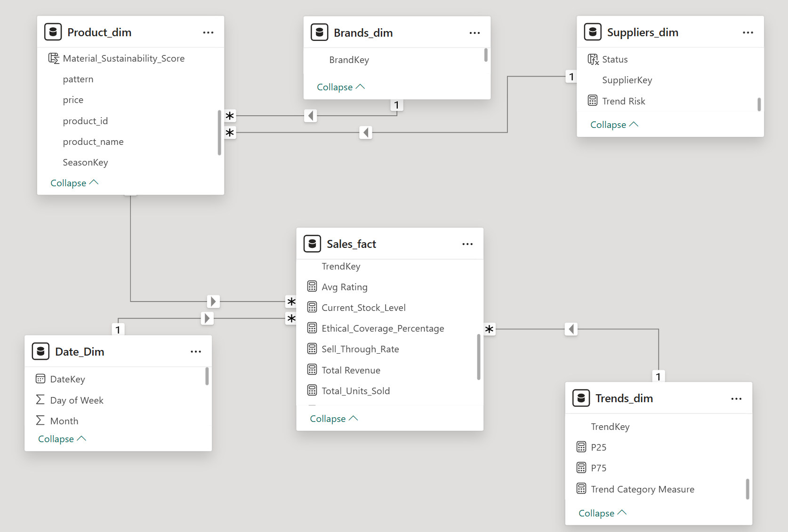Collapse the Trends_dim table
The height and width of the screenshot is (532, 788).
point(602,513)
